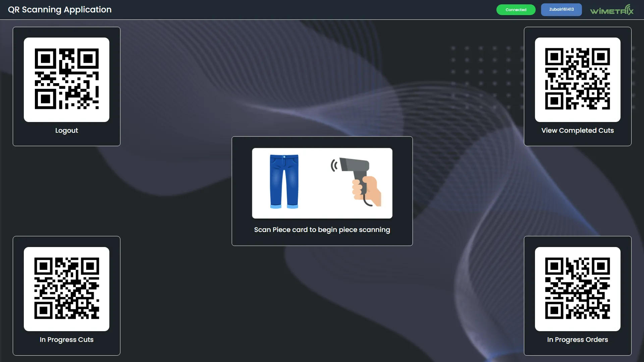The height and width of the screenshot is (362, 644).
Task: Click the In Progress Cuts QR code
Action: (66, 289)
